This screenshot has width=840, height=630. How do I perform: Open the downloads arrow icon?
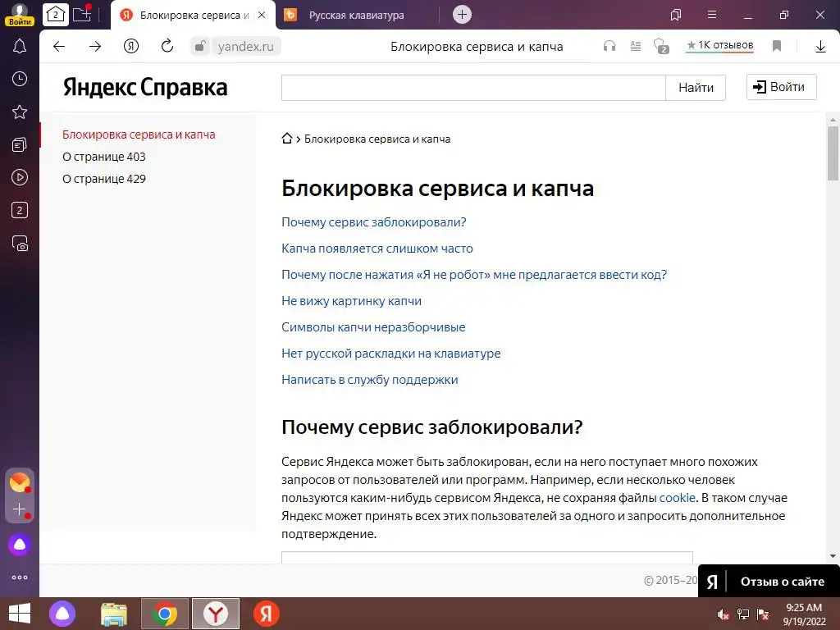click(820, 47)
